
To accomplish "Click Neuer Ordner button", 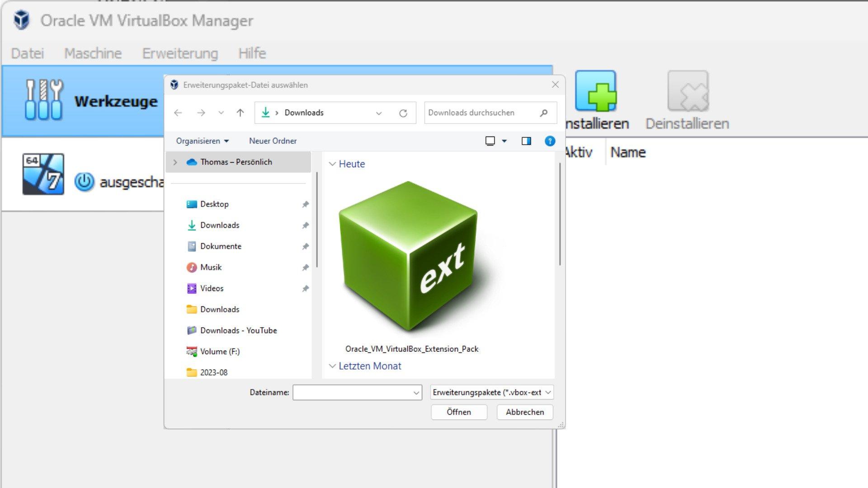I will pyautogui.click(x=273, y=141).
